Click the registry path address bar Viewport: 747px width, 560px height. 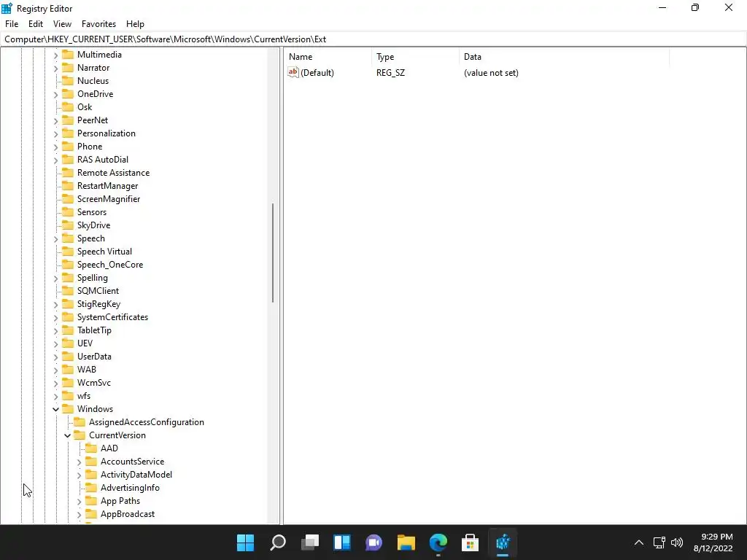pos(373,39)
